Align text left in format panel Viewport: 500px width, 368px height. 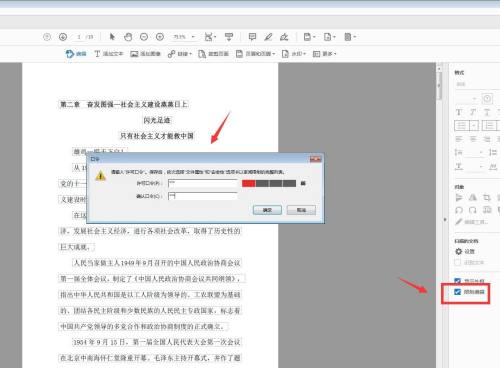[x=459, y=139]
